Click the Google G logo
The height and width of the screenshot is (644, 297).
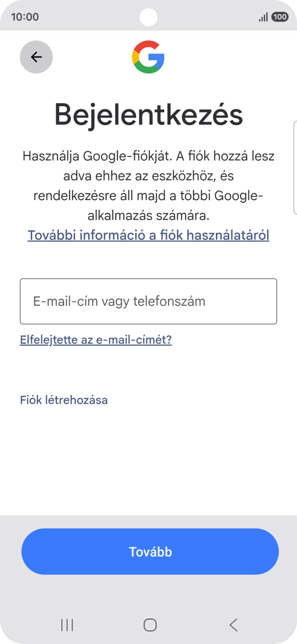148,57
